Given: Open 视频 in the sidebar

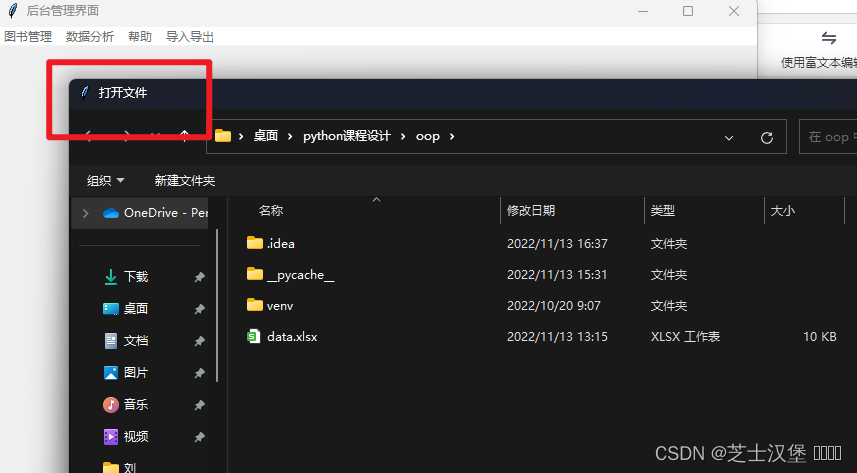Looking at the screenshot, I should (x=136, y=436).
